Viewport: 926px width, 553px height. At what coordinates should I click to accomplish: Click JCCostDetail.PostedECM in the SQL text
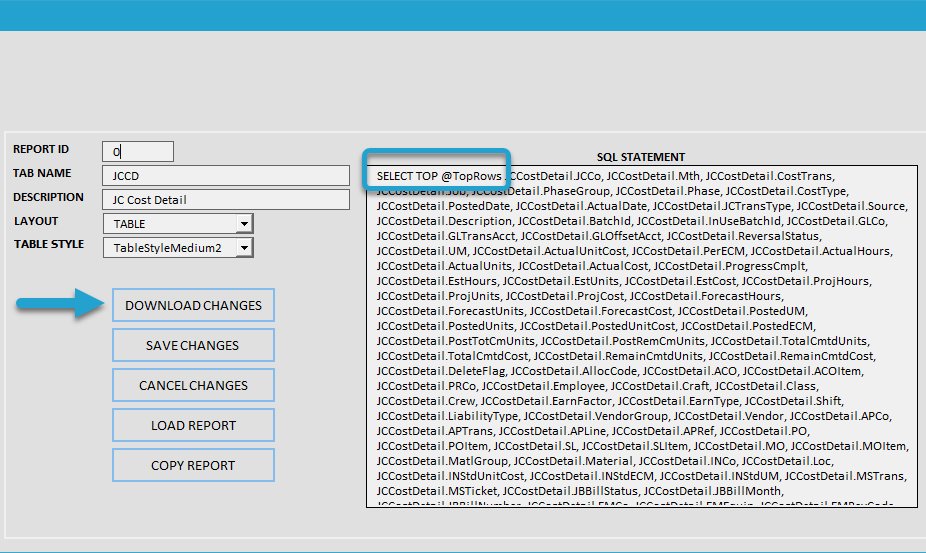tap(746, 326)
